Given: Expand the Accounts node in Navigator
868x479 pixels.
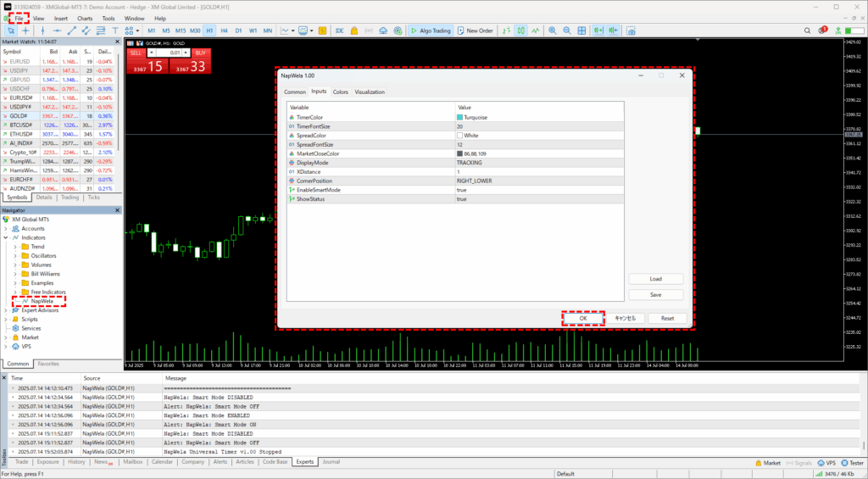Looking at the screenshot, I should [6, 229].
